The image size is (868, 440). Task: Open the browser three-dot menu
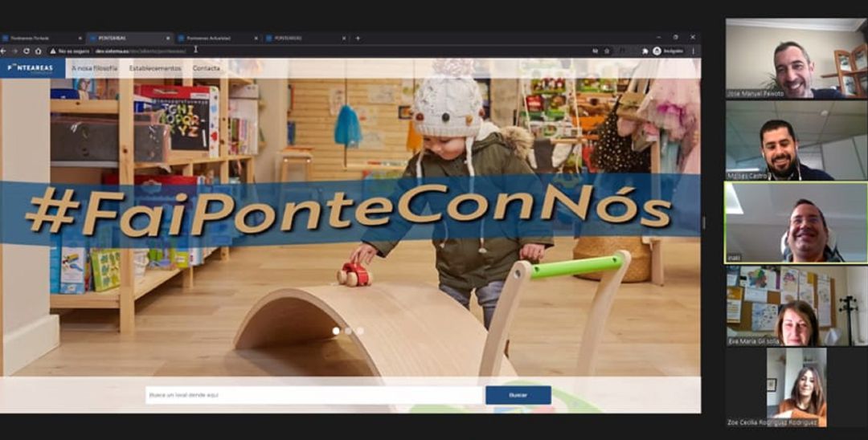click(x=693, y=51)
